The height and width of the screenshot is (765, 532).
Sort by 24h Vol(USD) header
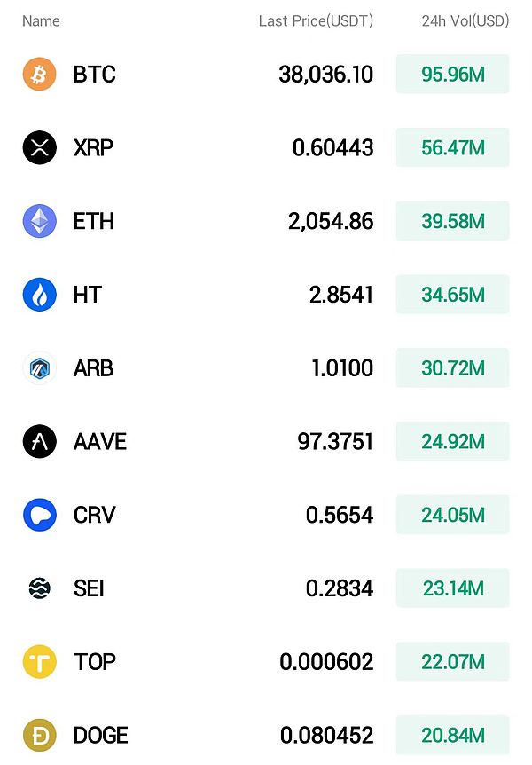[x=465, y=20]
